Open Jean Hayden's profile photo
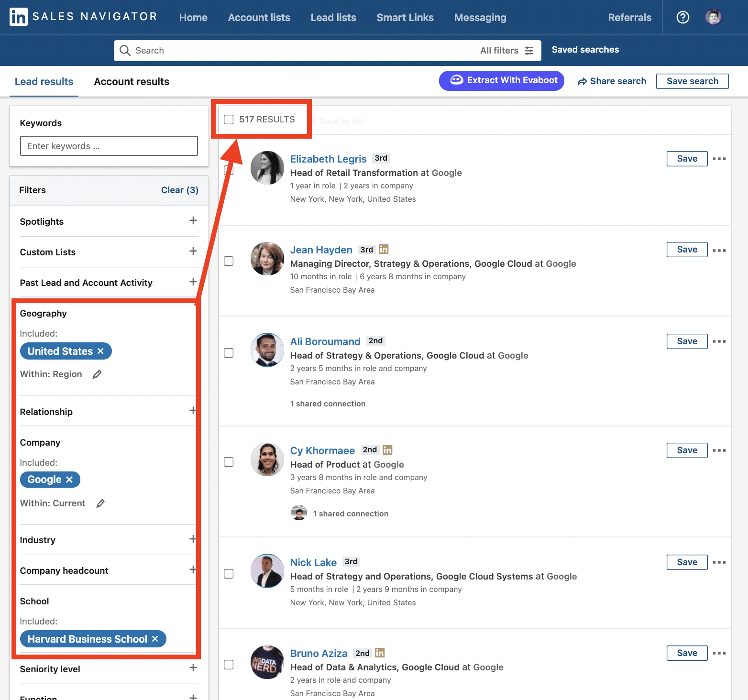The height and width of the screenshot is (700, 748). [267, 259]
